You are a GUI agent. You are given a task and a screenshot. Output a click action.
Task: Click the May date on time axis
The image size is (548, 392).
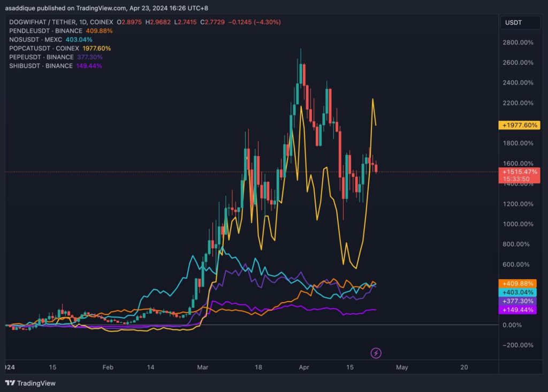point(402,367)
